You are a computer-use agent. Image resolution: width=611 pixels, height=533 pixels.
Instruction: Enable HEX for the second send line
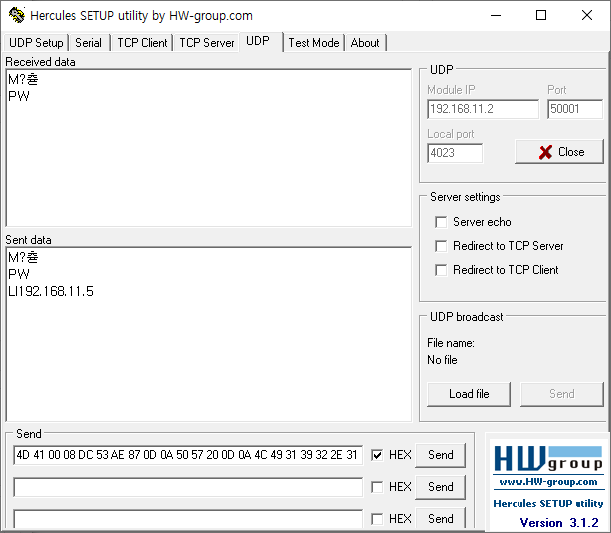point(377,487)
